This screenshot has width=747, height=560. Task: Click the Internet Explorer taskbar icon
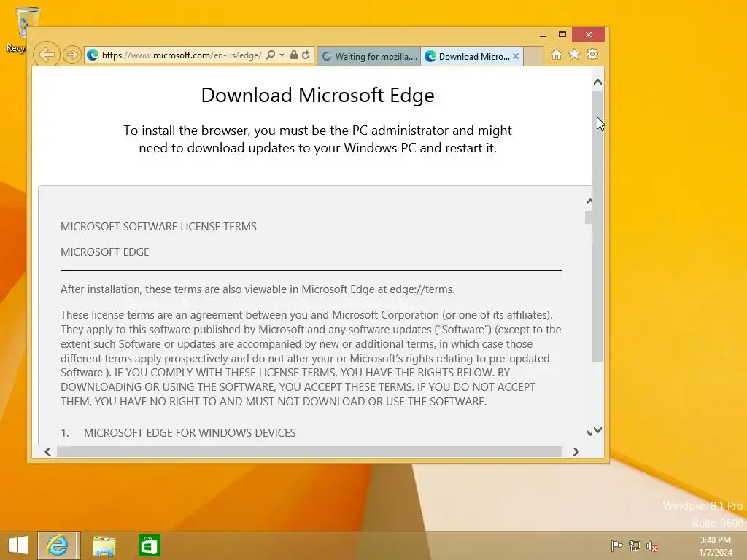(58, 545)
